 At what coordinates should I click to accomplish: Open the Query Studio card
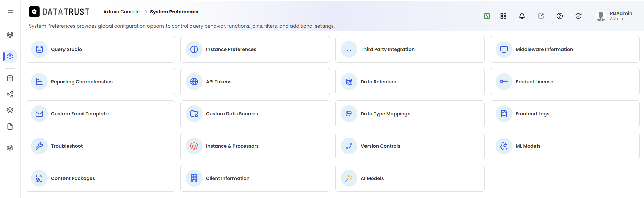pos(100,49)
